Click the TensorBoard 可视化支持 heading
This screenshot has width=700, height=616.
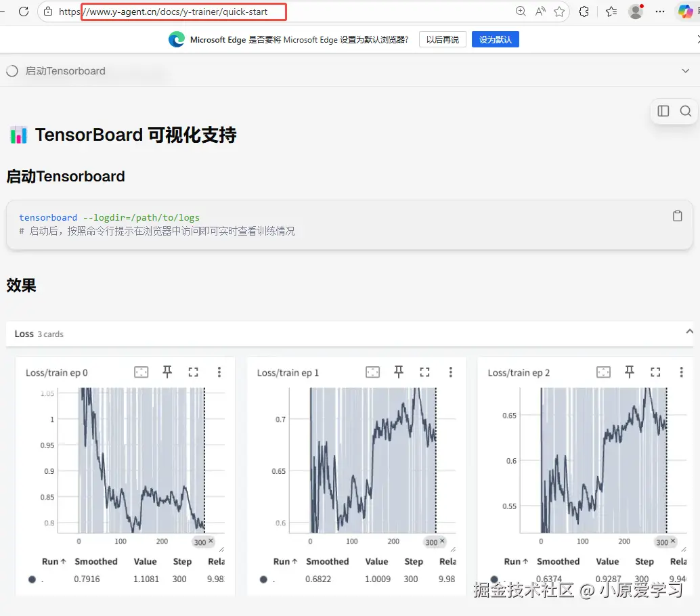(x=135, y=135)
